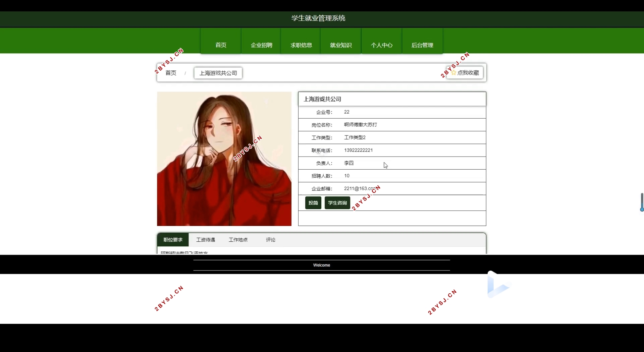Click the 岗位名称 value 啊师傅撒大苏打

coord(361,125)
